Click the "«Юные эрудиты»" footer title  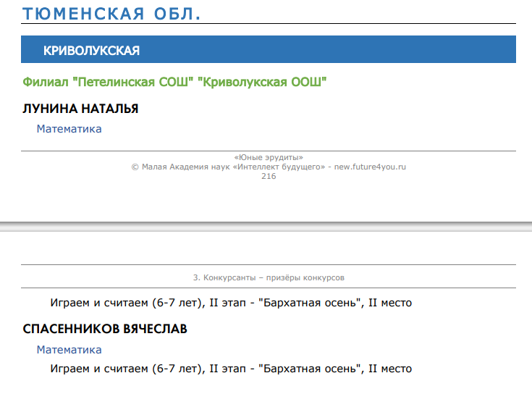269,157
